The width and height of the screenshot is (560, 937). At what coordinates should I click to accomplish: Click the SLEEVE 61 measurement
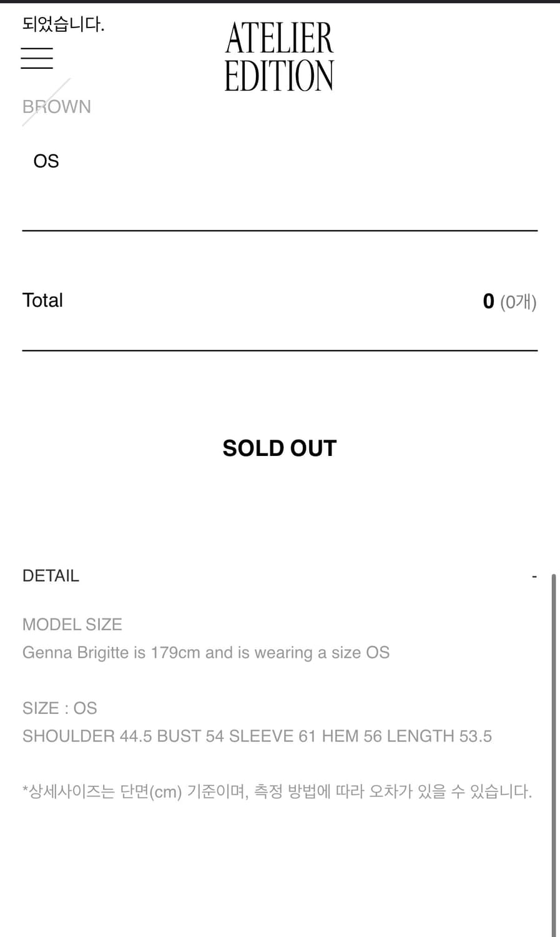[x=272, y=736]
